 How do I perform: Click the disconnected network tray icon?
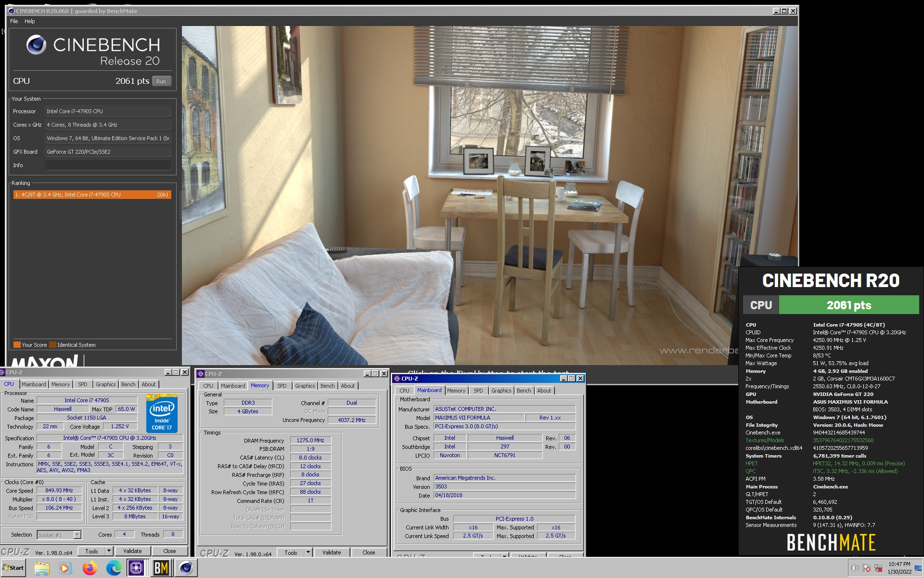pos(878,568)
